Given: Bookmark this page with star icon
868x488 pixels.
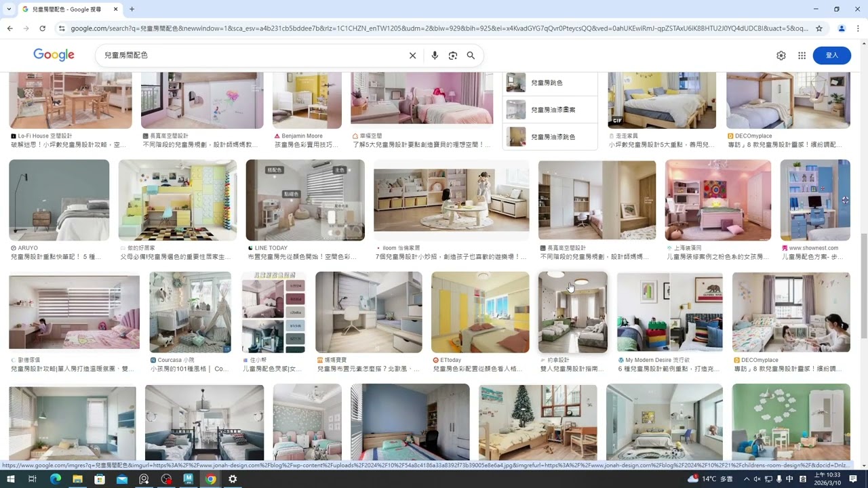Looking at the screenshot, I should (819, 28).
